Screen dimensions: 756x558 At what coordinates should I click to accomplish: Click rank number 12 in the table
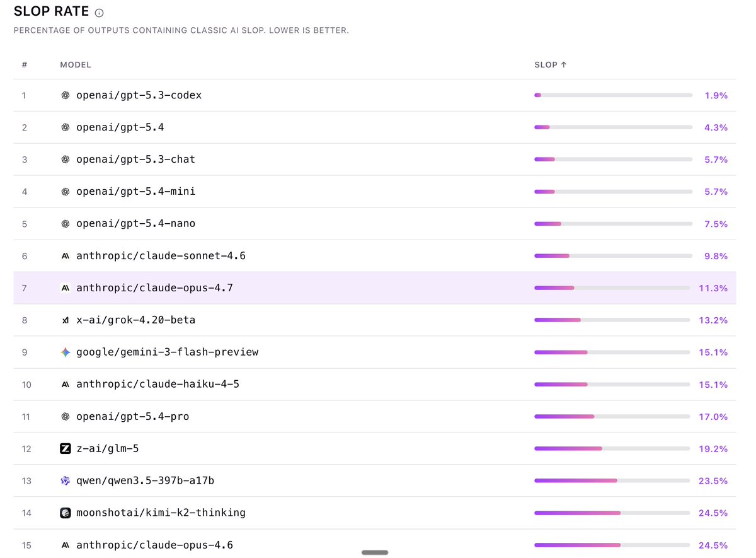click(x=26, y=449)
